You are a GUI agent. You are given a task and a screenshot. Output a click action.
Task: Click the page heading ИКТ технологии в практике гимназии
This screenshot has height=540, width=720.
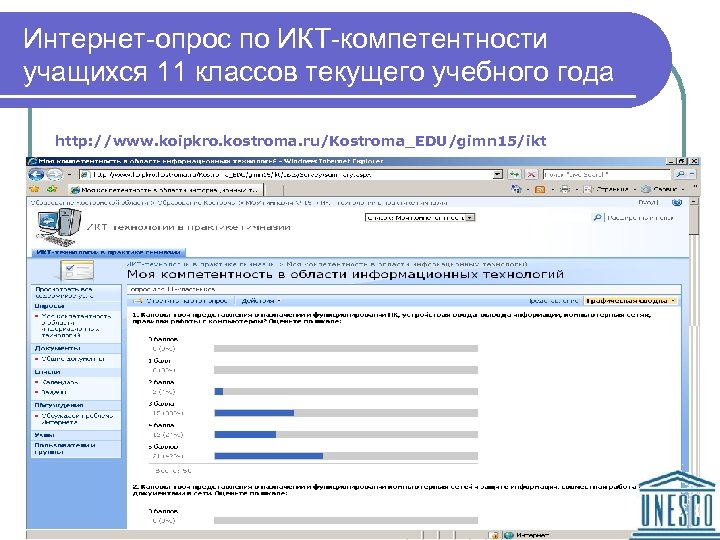point(188,227)
